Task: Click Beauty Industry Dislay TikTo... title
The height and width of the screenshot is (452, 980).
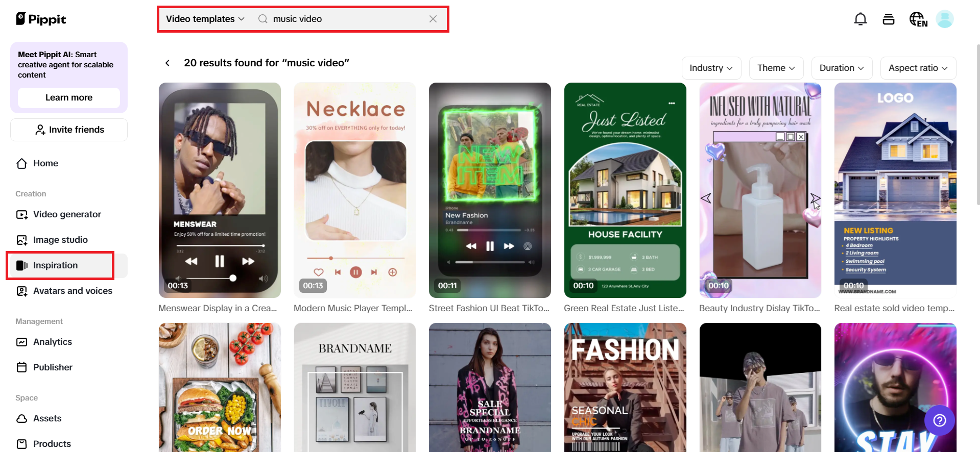Action: click(x=759, y=308)
